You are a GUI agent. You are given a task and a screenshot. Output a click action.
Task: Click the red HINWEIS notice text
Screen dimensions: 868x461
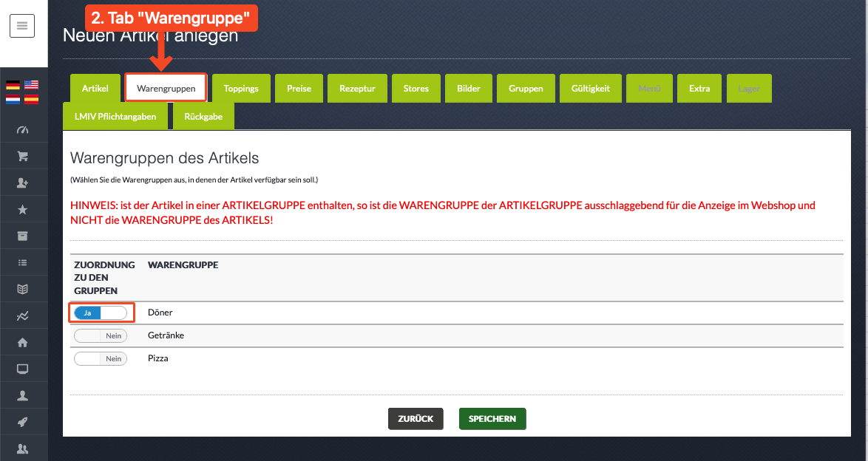pos(443,213)
